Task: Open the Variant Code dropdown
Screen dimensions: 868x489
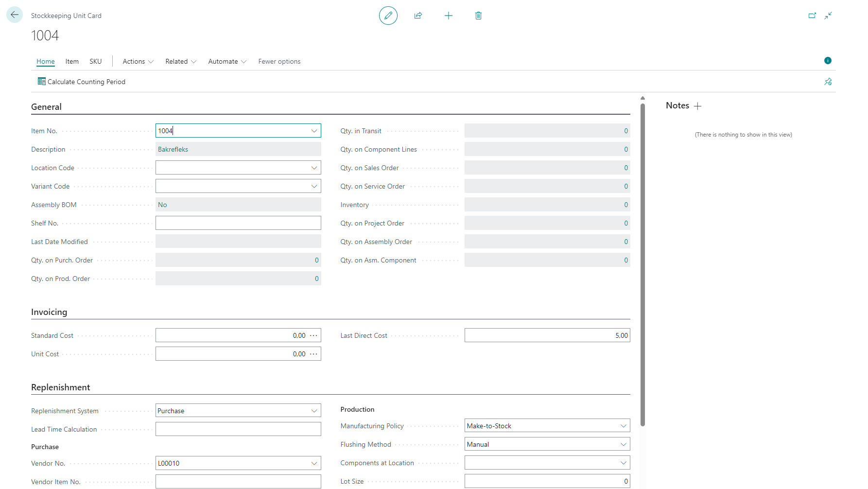Action: click(x=314, y=186)
